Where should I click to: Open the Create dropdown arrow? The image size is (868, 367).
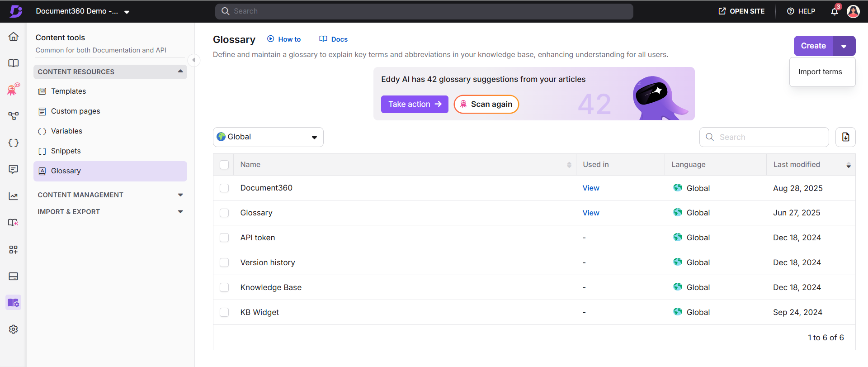[x=844, y=46]
